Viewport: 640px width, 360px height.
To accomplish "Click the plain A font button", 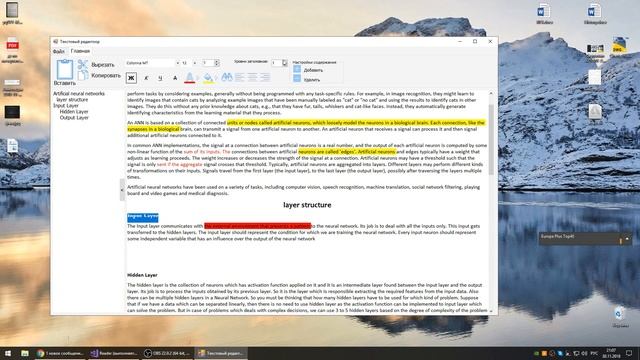I will point(175,78).
